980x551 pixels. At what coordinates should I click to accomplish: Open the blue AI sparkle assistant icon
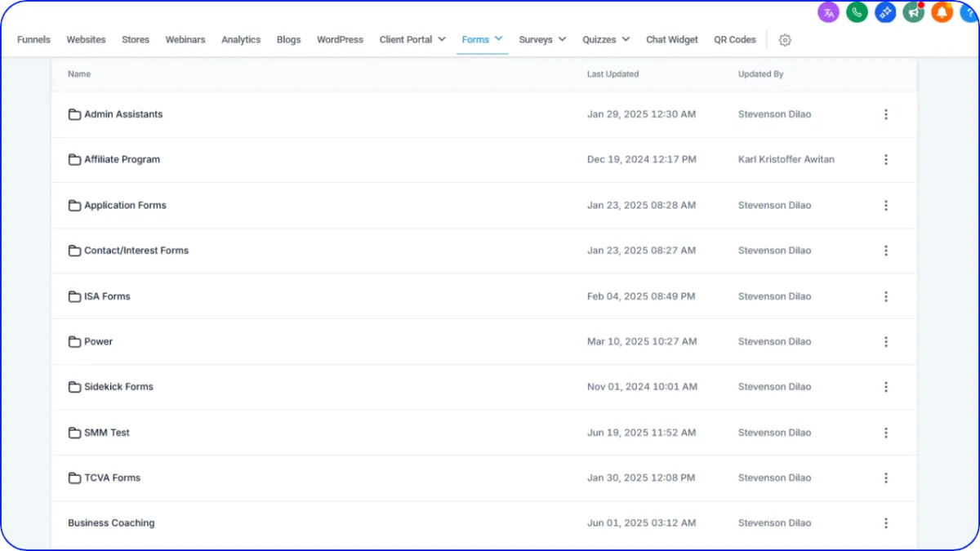885,12
